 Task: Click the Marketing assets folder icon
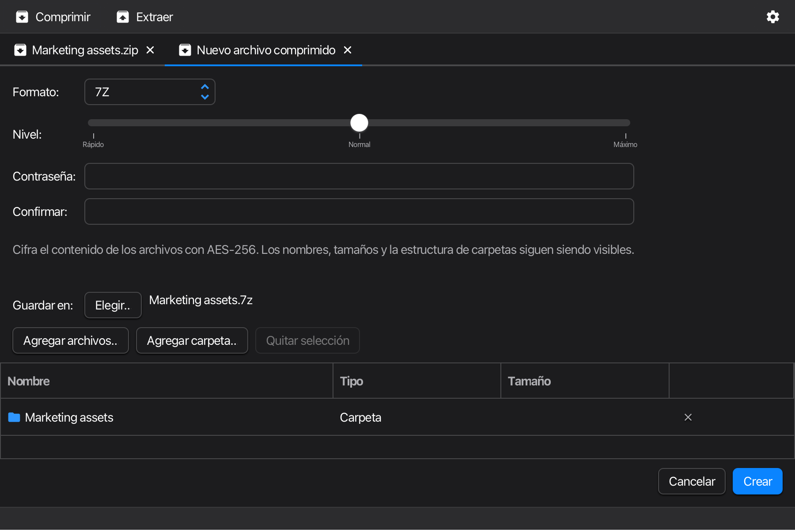click(x=14, y=417)
